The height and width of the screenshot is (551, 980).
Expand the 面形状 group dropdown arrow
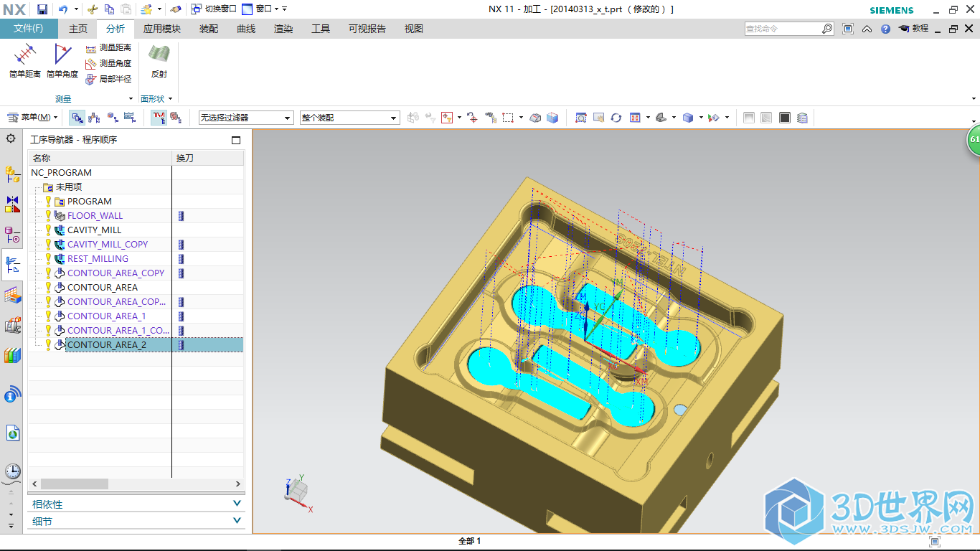pos(170,99)
